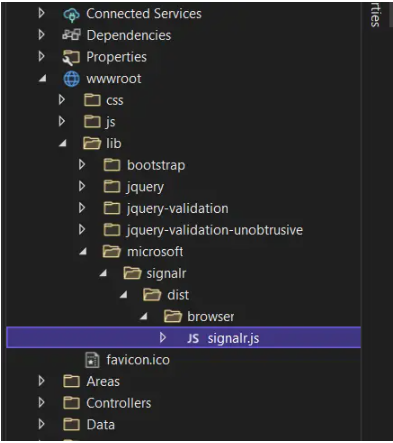Image resolution: width=393 pixels, height=443 pixels.
Task: Expand the css folder arrow
Action: [x=62, y=100]
